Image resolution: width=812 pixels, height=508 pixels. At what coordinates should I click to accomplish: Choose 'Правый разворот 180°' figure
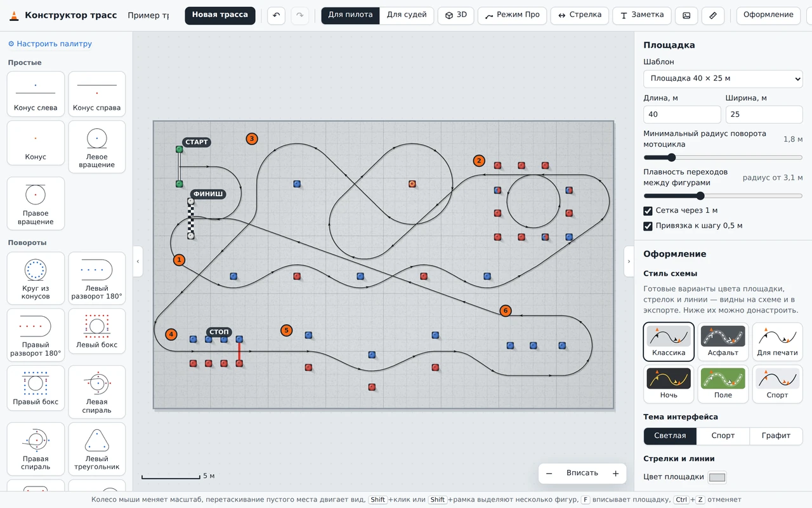[x=36, y=335]
